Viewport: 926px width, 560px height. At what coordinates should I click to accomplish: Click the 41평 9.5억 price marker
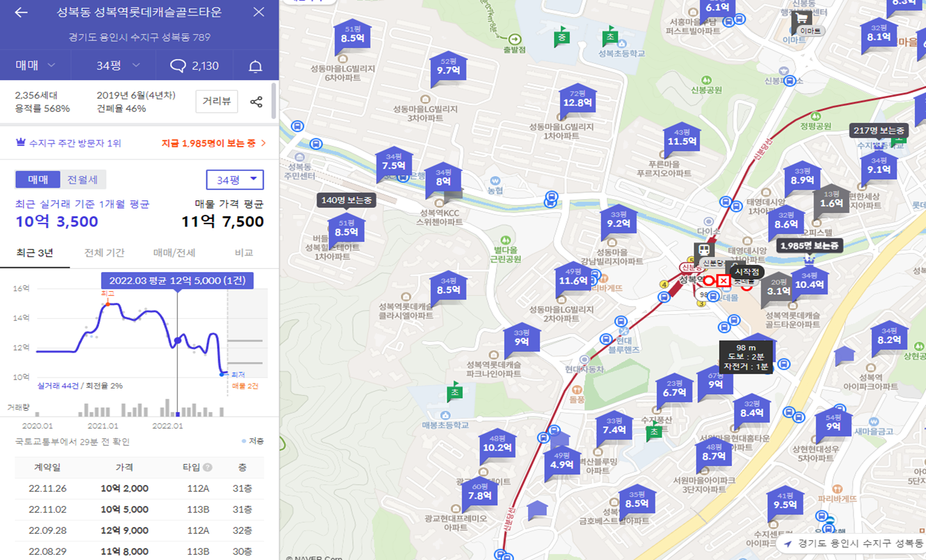(x=785, y=504)
